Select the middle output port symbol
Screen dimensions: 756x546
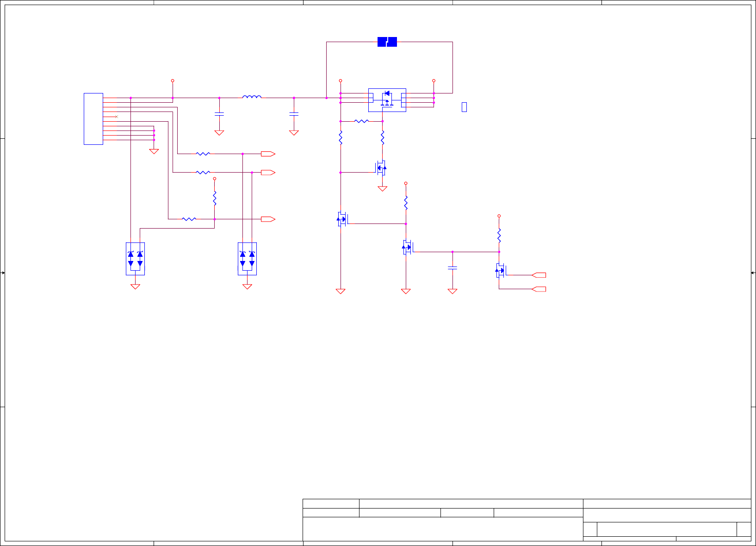268,173
